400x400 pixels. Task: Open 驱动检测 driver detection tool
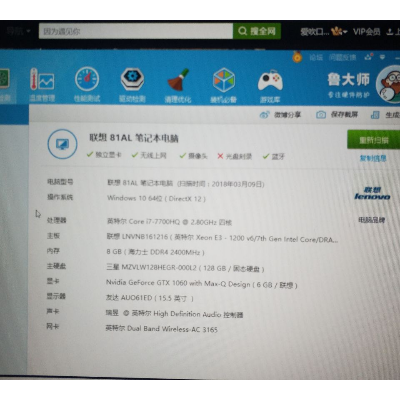click(x=132, y=85)
